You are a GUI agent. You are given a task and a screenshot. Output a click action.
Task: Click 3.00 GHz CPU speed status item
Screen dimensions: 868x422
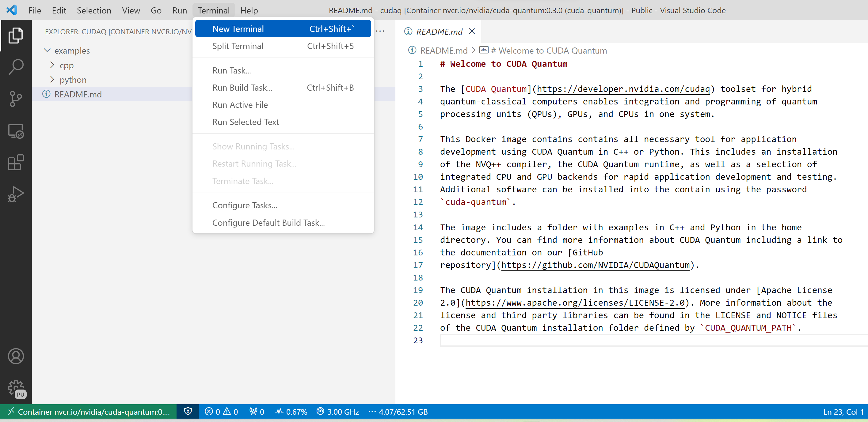[338, 412]
